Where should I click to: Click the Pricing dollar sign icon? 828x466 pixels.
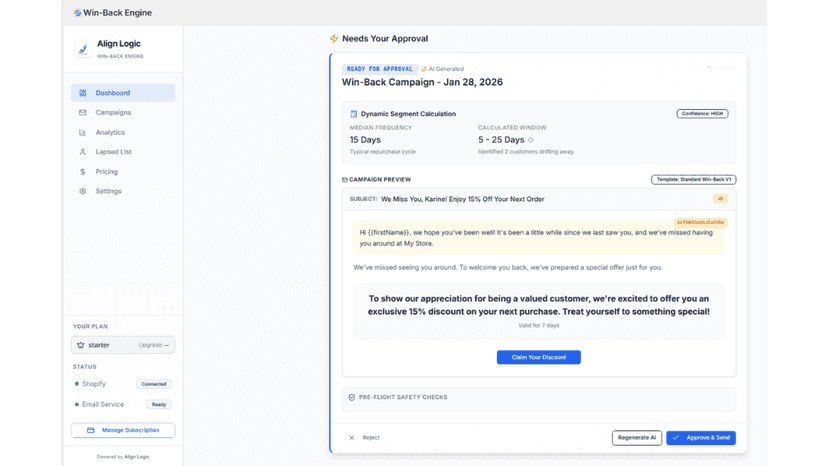(x=83, y=172)
